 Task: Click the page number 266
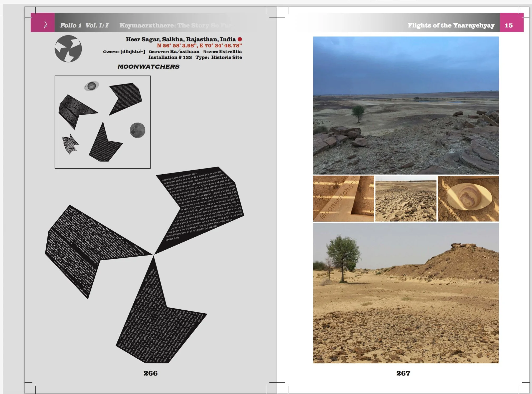[151, 373]
